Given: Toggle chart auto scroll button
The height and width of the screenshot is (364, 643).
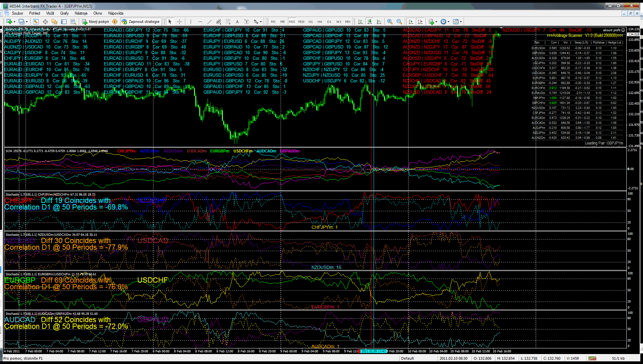Looking at the screenshot, I should click(x=411, y=22).
